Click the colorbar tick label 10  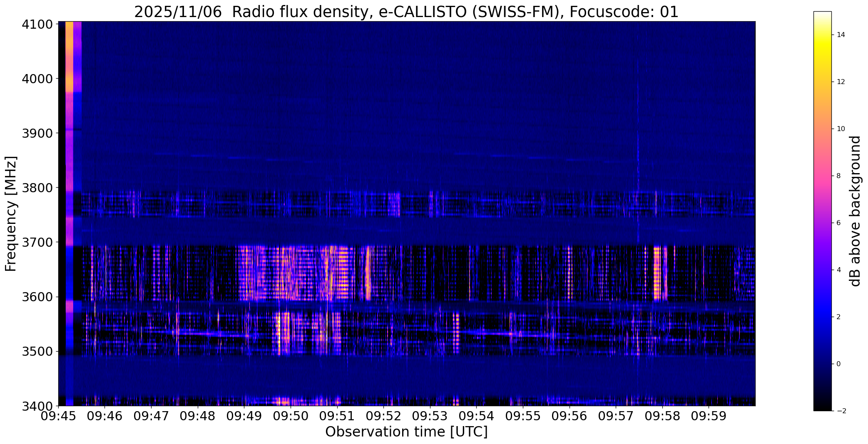point(841,129)
